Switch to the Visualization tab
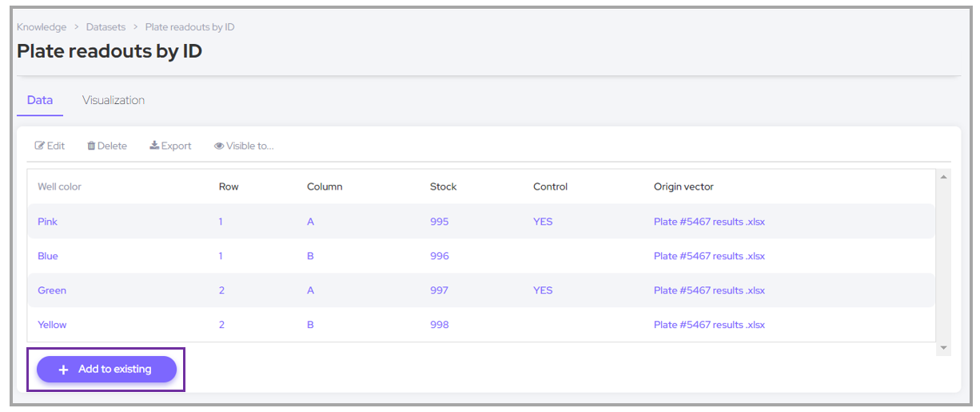The width and height of the screenshot is (980, 412). (114, 101)
